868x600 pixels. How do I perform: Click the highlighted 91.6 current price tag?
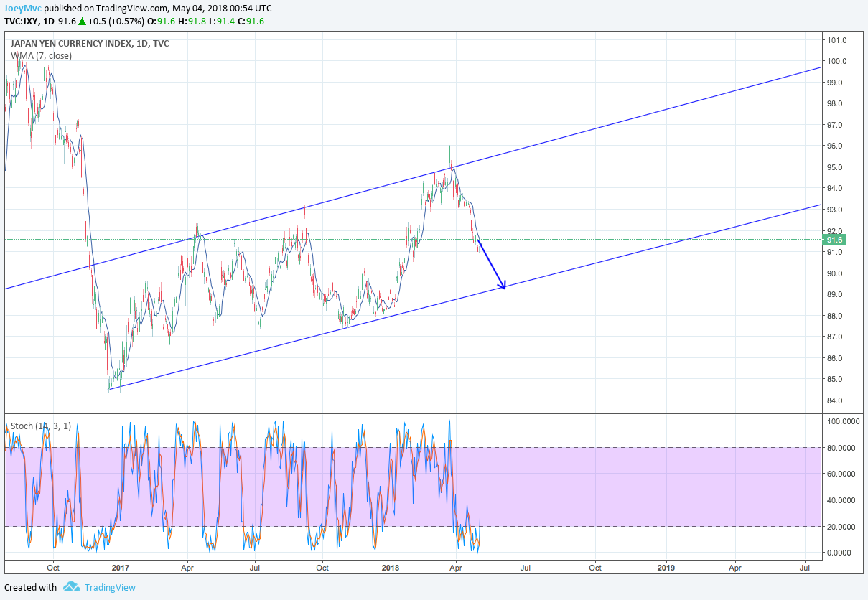pos(836,240)
